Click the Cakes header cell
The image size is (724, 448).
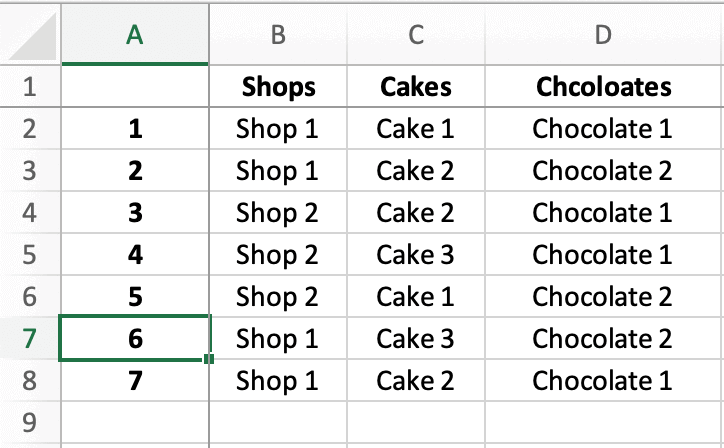[415, 87]
